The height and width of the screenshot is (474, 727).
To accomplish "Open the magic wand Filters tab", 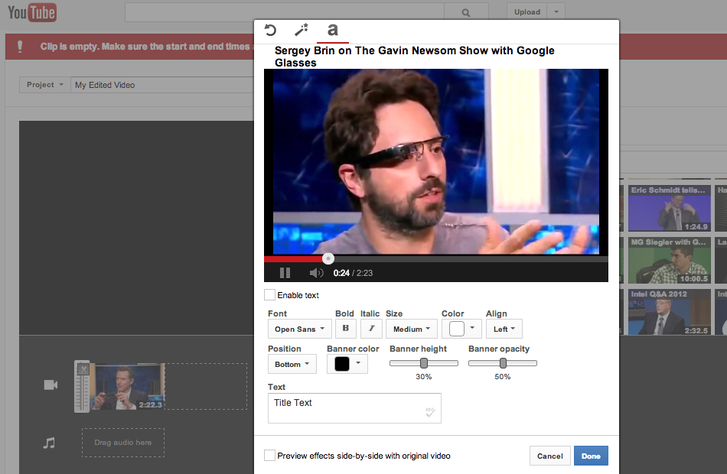I will (x=301, y=30).
